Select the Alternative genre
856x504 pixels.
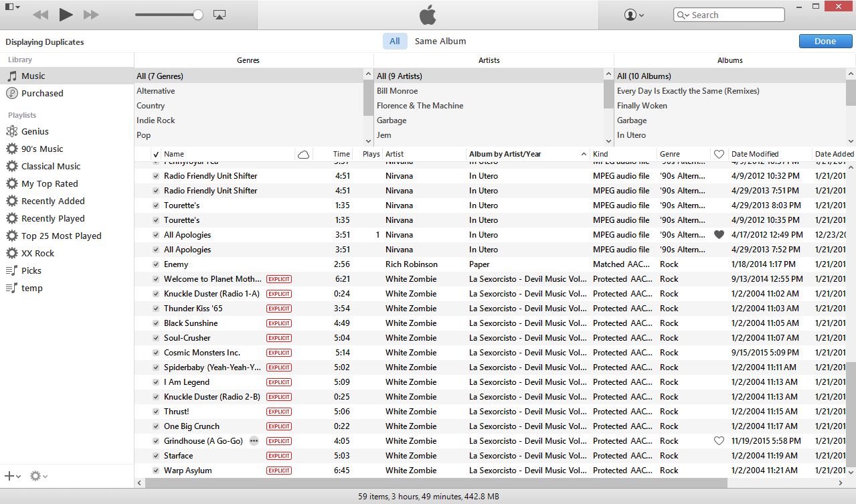pos(249,91)
